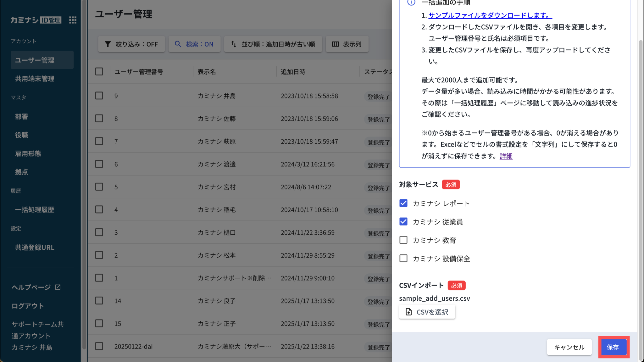Click the CSV file upload icon
This screenshot has height=362, width=644.
[x=408, y=312]
